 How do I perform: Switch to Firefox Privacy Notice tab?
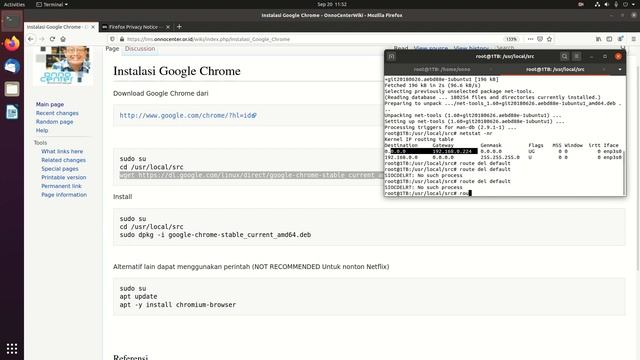136,27
